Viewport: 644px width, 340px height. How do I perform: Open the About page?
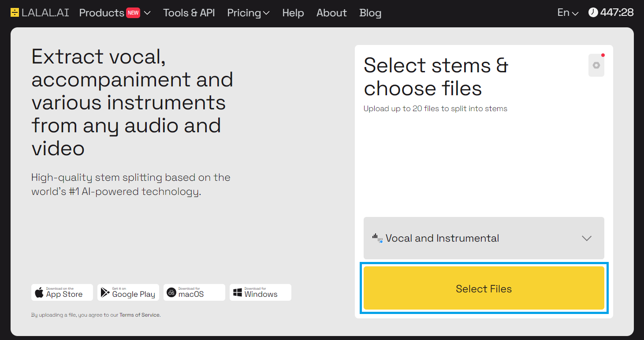(331, 13)
